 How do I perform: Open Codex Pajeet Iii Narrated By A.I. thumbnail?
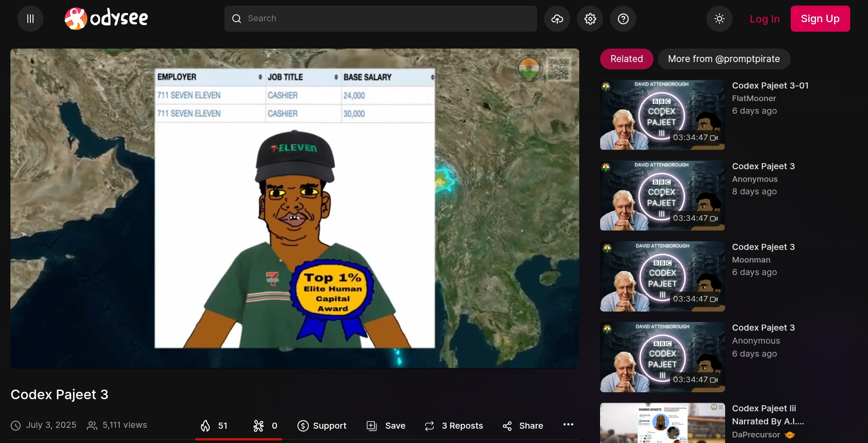coord(662,423)
